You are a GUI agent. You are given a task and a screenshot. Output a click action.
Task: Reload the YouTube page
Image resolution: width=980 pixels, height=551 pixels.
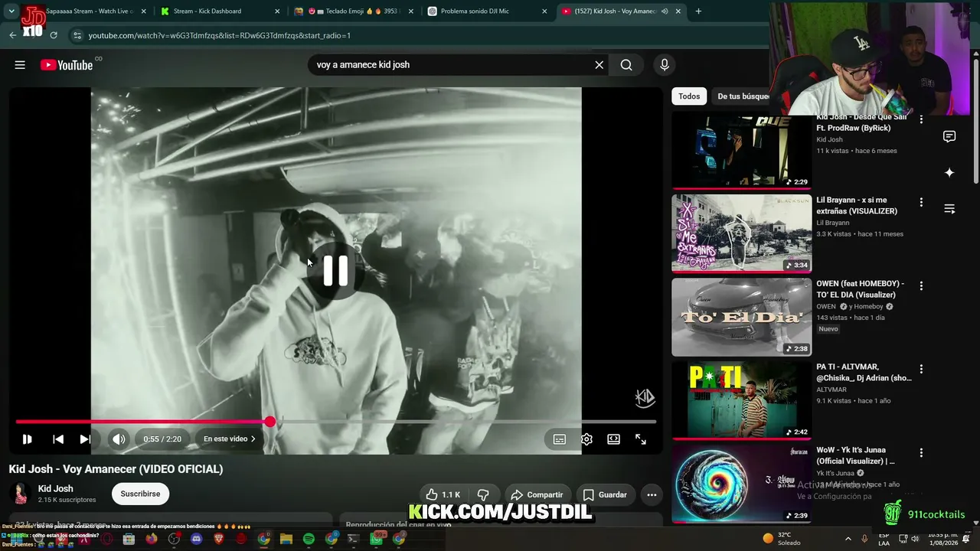coord(54,35)
